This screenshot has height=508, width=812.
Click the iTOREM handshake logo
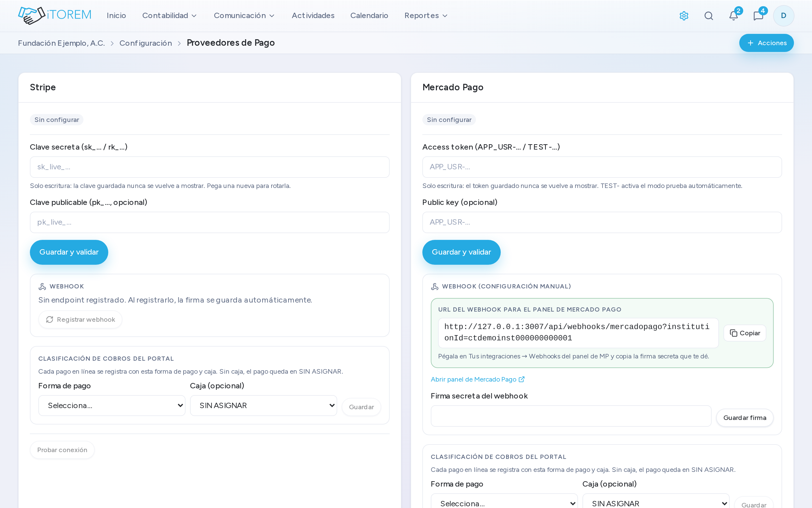pyautogui.click(x=55, y=16)
